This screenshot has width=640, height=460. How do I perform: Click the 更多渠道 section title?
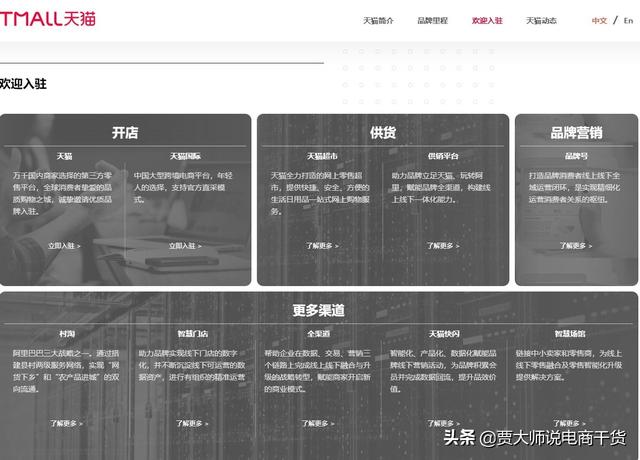318,310
